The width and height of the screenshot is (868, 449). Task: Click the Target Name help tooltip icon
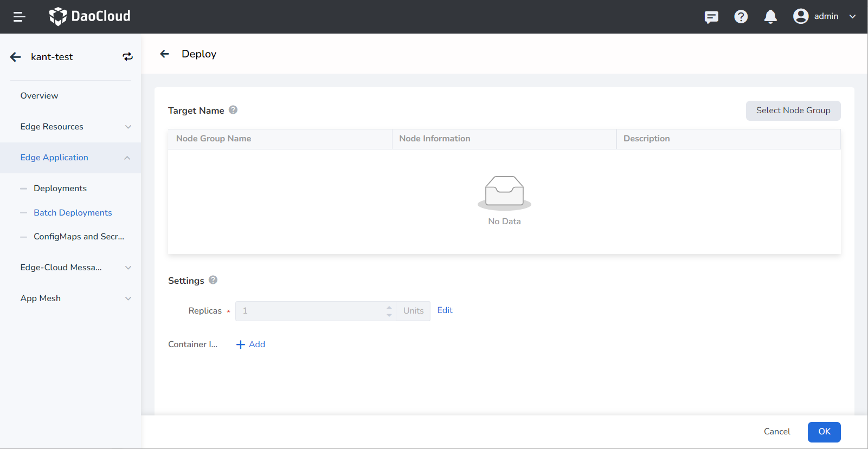[x=233, y=110]
